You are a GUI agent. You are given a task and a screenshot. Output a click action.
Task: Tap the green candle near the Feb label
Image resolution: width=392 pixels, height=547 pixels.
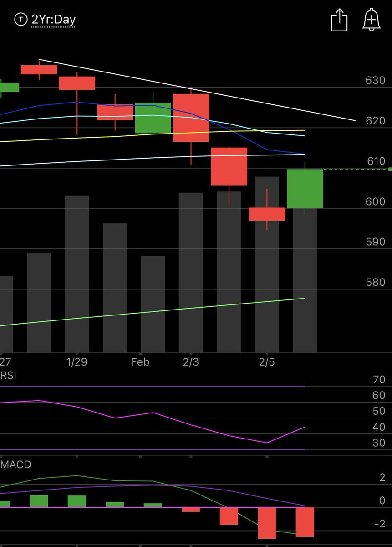click(153, 118)
